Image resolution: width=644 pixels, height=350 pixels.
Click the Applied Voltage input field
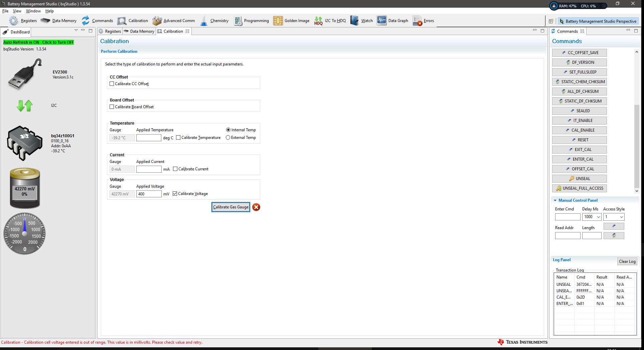point(149,194)
